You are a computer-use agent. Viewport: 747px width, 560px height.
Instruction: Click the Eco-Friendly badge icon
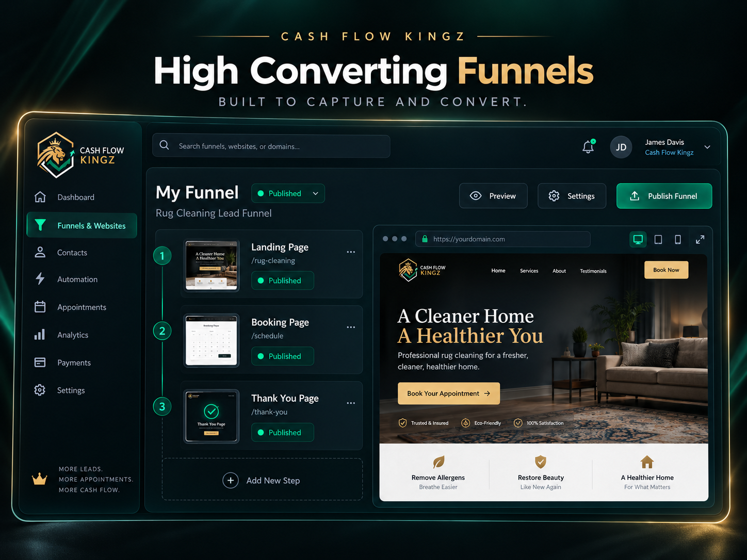coord(465,423)
